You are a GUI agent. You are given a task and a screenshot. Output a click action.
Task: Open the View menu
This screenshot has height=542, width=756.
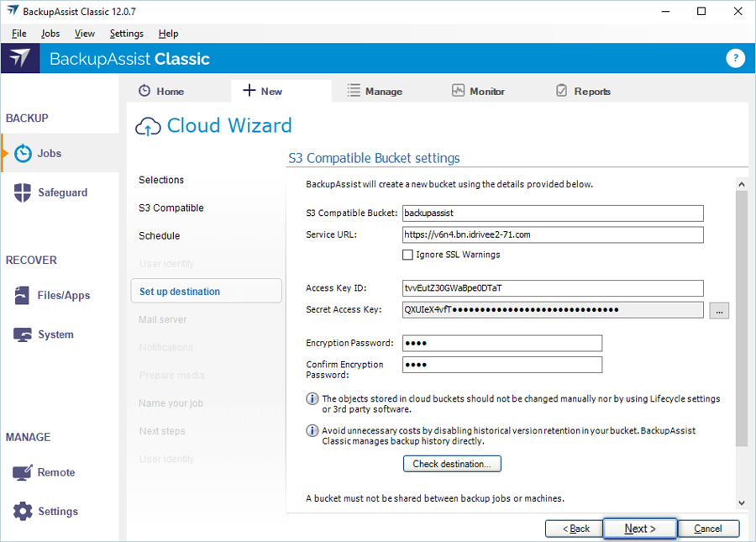(x=84, y=34)
